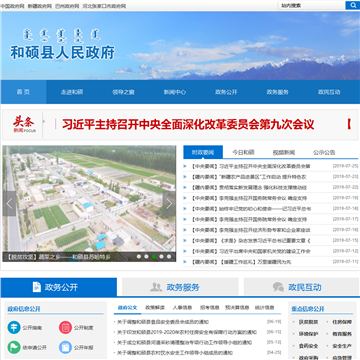360x360 pixels.
Task: Open news item dated 2019-07-16
Action: (251, 230)
